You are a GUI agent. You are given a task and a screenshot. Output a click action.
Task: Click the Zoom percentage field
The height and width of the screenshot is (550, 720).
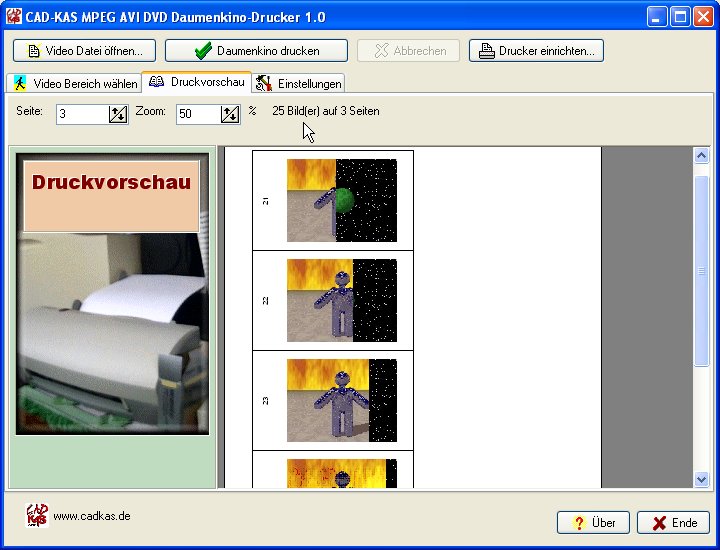(198, 114)
